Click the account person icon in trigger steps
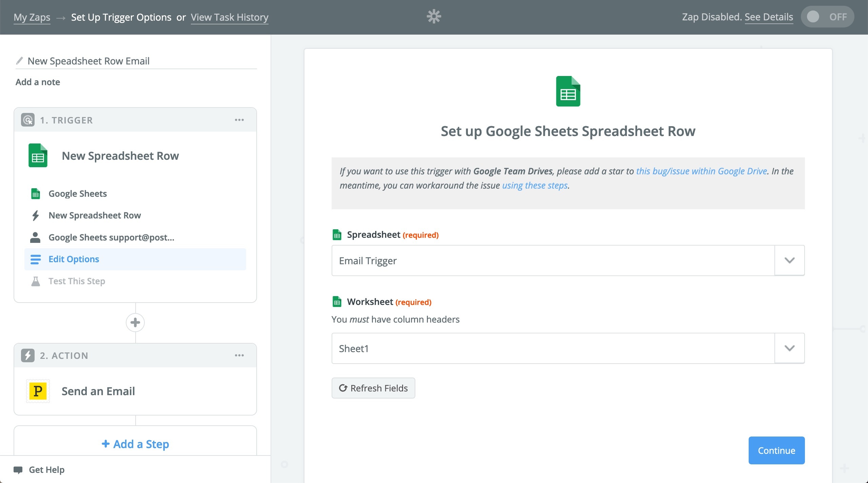 (35, 237)
